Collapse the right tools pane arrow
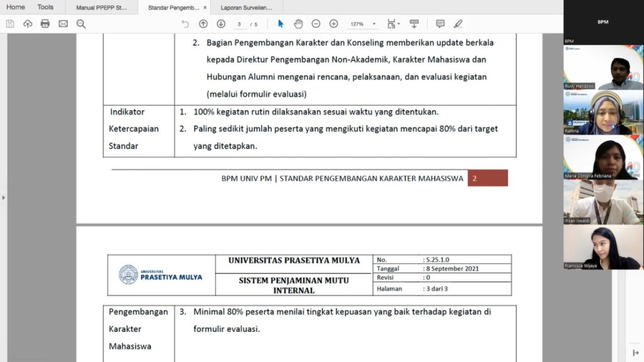644x362 pixels. click(635, 353)
